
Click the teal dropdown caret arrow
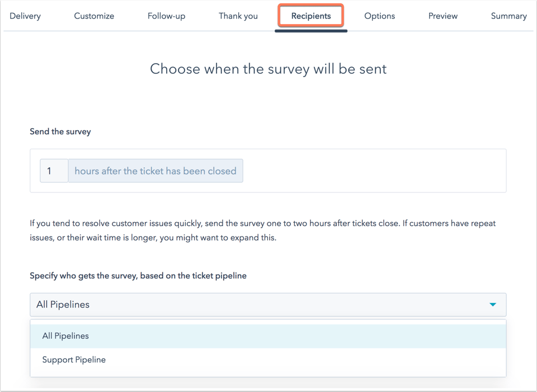tap(493, 304)
